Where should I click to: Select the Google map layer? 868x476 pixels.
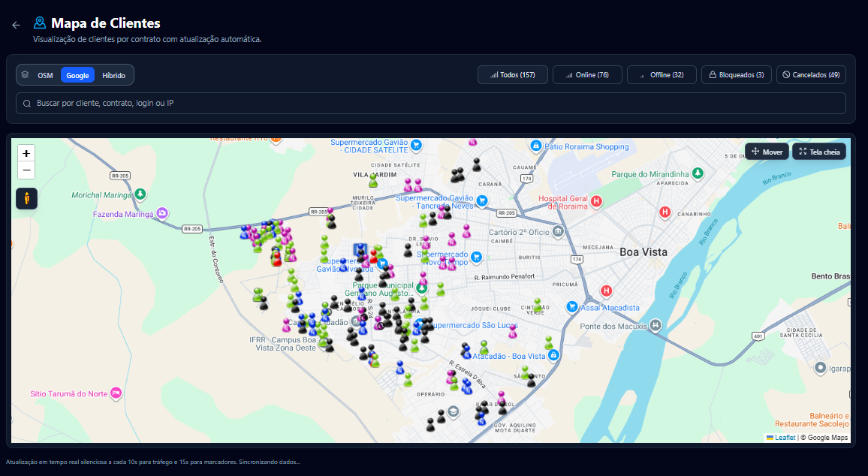tap(77, 75)
